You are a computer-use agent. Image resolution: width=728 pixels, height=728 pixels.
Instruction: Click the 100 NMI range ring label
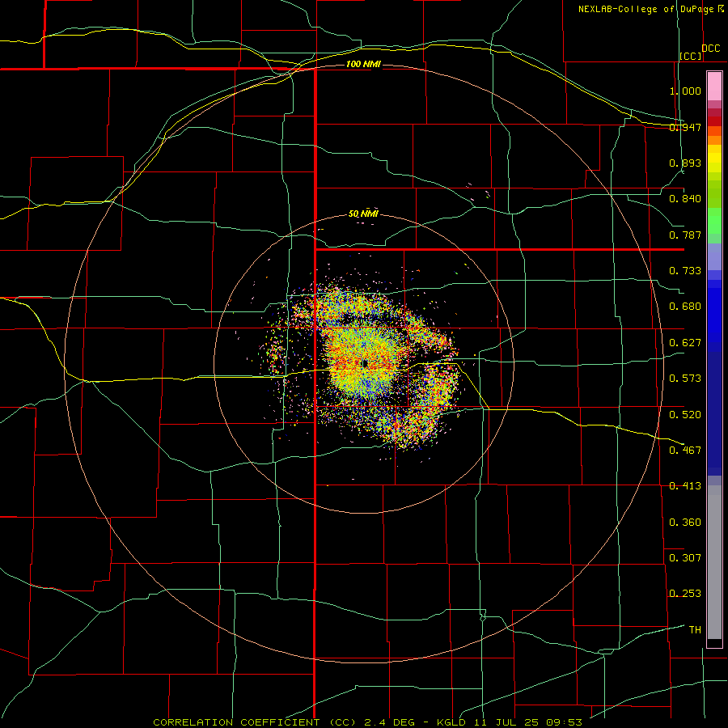(x=363, y=64)
